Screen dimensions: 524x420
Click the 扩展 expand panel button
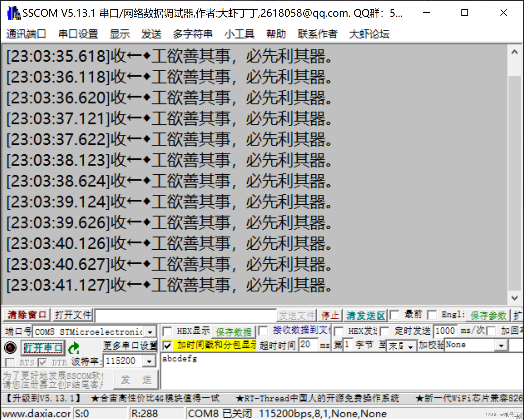[517, 315]
